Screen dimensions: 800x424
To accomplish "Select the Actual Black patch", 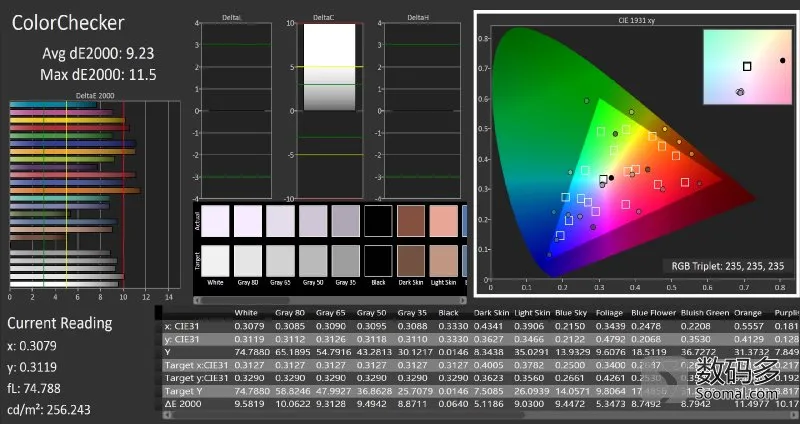I will pos(378,221).
